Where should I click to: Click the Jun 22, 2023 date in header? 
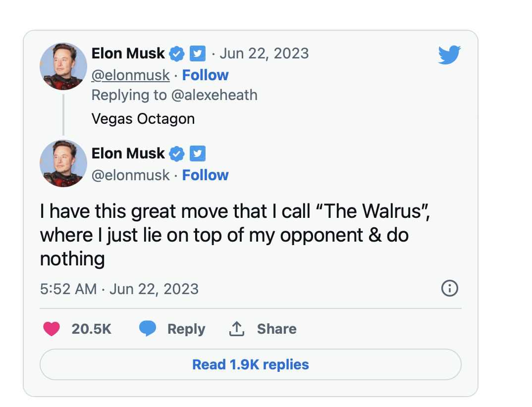pyautogui.click(x=265, y=53)
